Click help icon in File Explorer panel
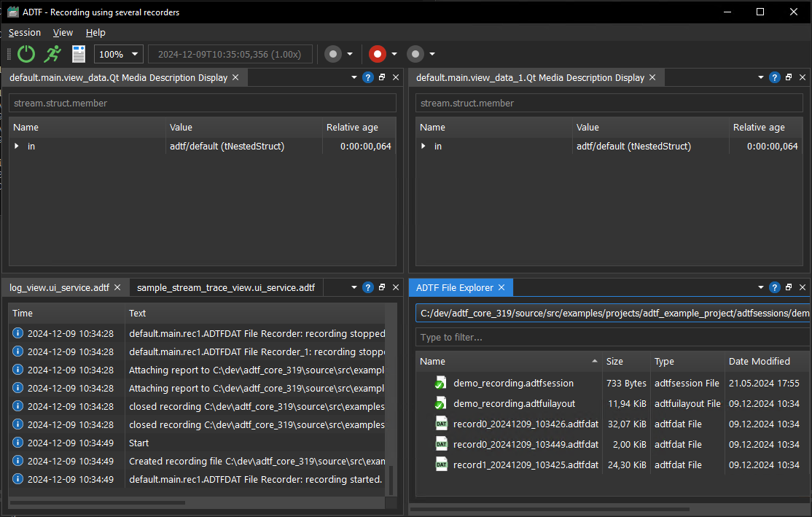The height and width of the screenshot is (517, 812). (774, 287)
